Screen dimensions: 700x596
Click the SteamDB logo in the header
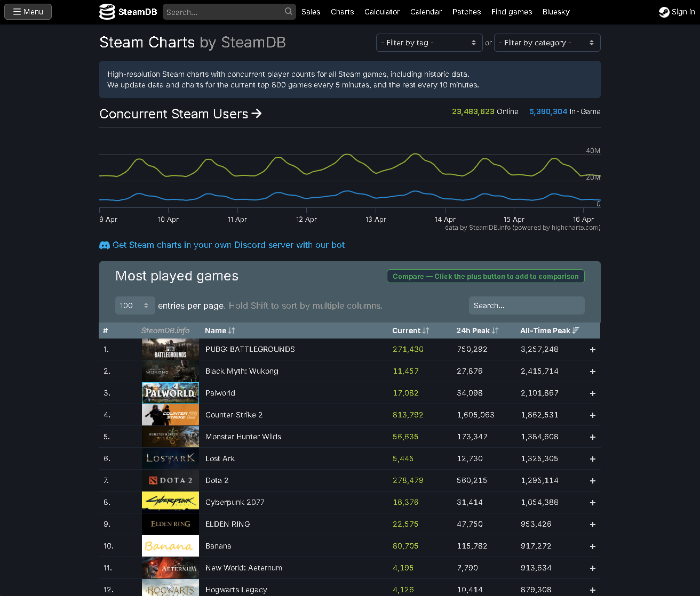[x=128, y=11]
